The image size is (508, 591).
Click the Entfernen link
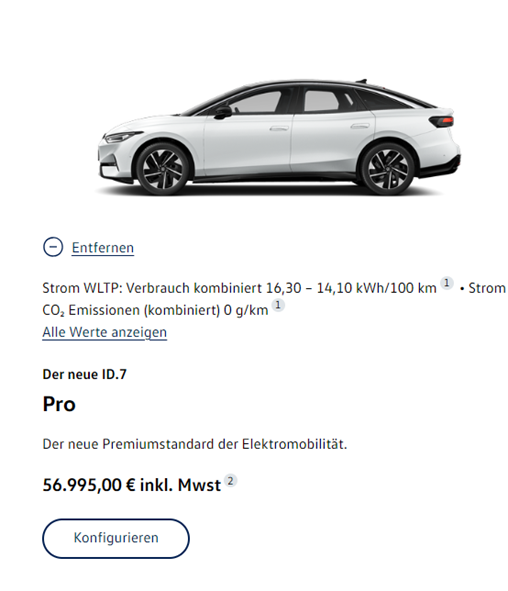[103, 248]
